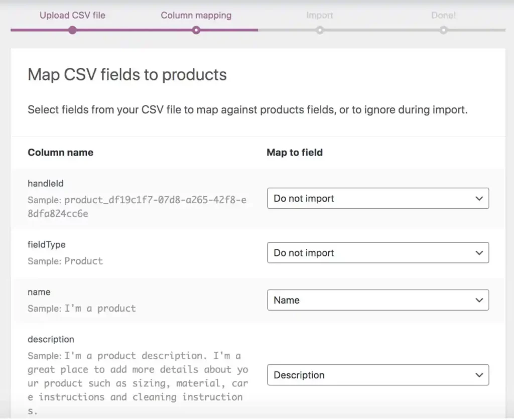The width and height of the screenshot is (514, 420).
Task: Change the Description field mapping dropdown
Action: [x=377, y=375]
